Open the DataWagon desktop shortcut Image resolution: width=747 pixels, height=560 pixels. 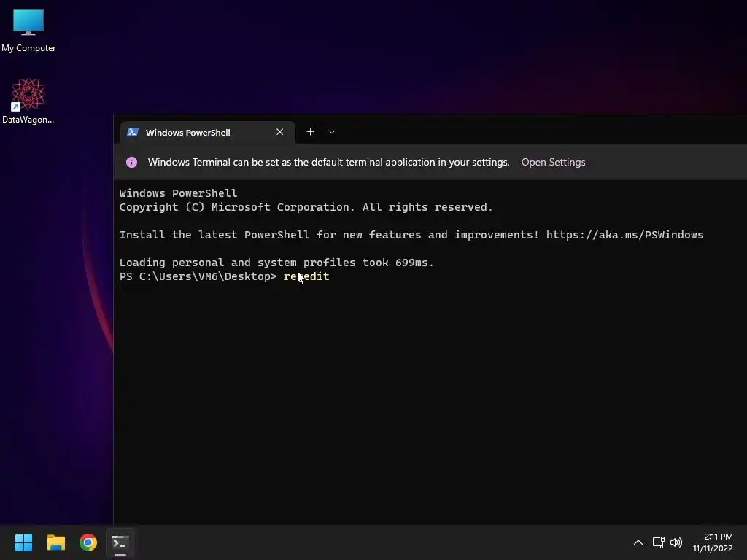point(28,101)
